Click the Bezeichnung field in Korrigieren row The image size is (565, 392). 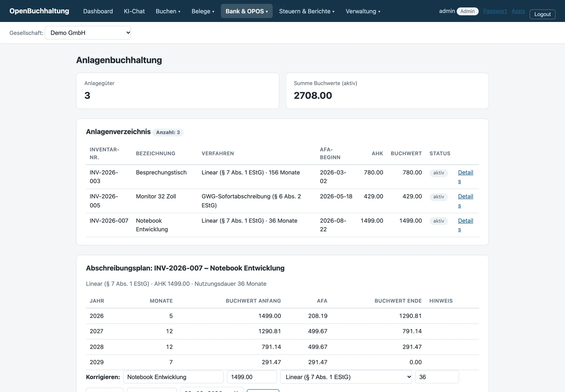pos(173,377)
